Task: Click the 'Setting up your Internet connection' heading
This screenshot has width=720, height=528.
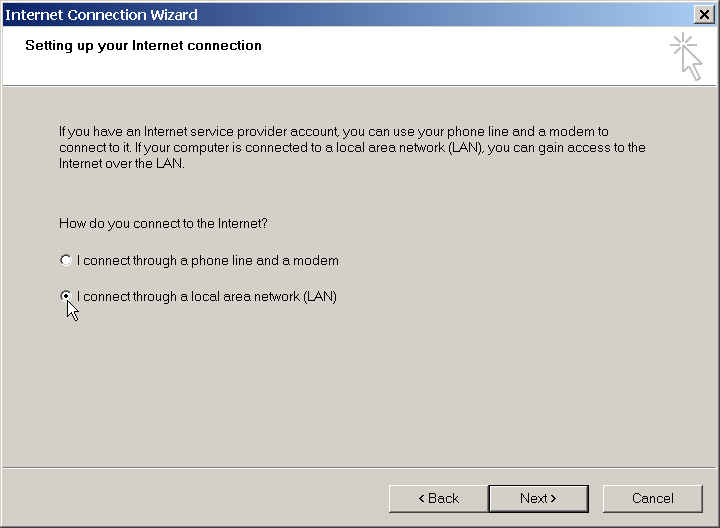Action: tap(143, 45)
